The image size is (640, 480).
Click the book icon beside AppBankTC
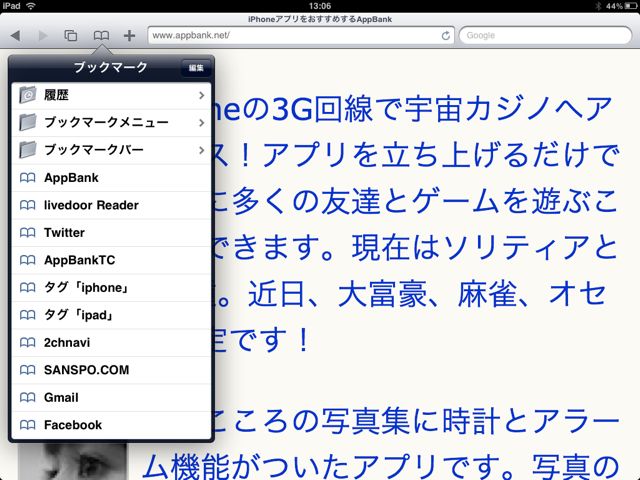tap(27, 260)
